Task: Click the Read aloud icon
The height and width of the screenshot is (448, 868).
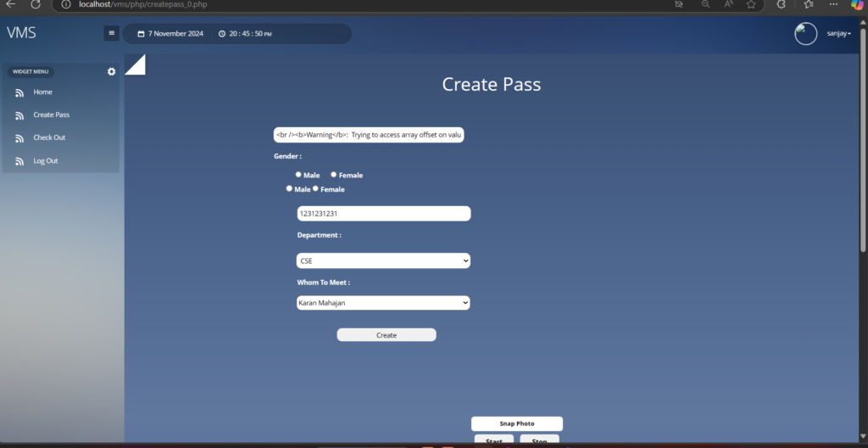Action: click(x=728, y=4)
